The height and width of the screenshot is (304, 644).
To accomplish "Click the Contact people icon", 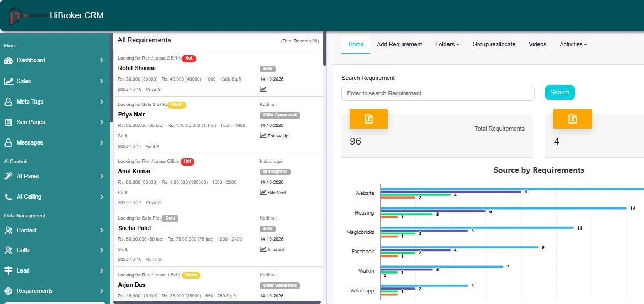I will coord(8,231).
